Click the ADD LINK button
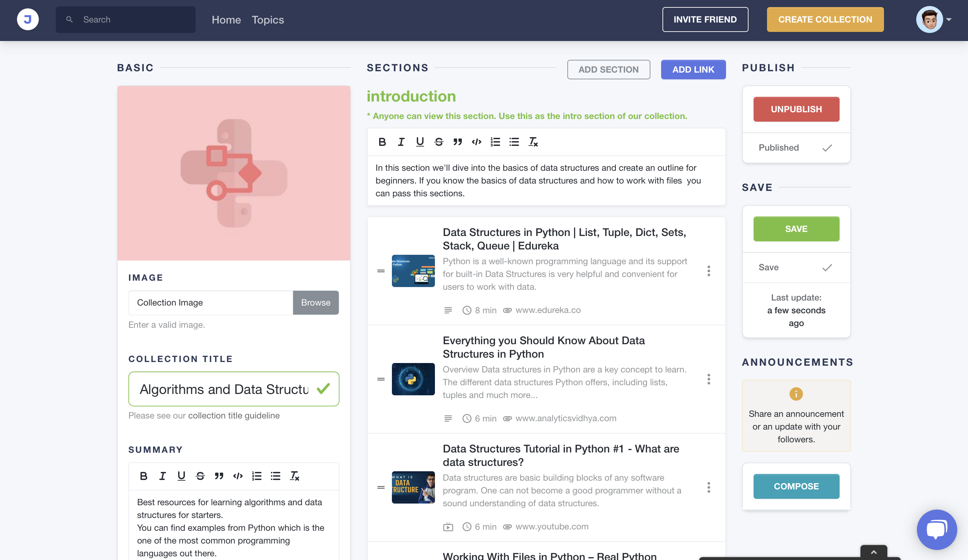The image size is (968, 560). pos(693,70)
